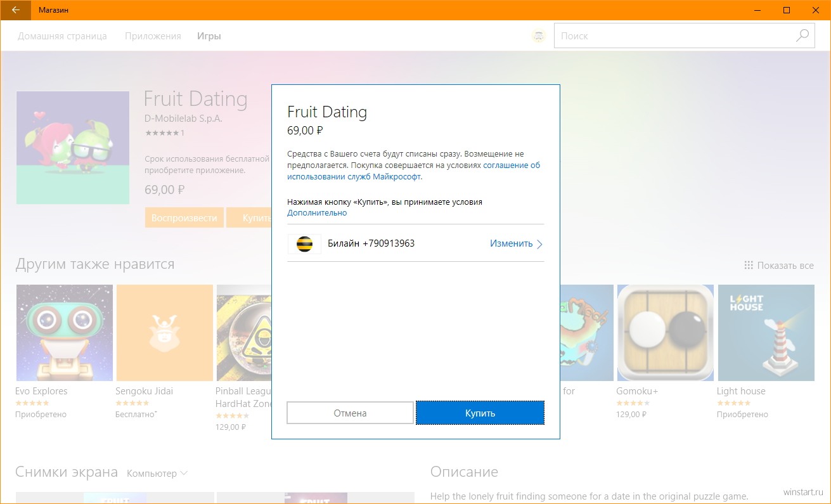This screenshot has width=831, height=504.
Task: Click the Evo Explores title text
Action: 41,391
